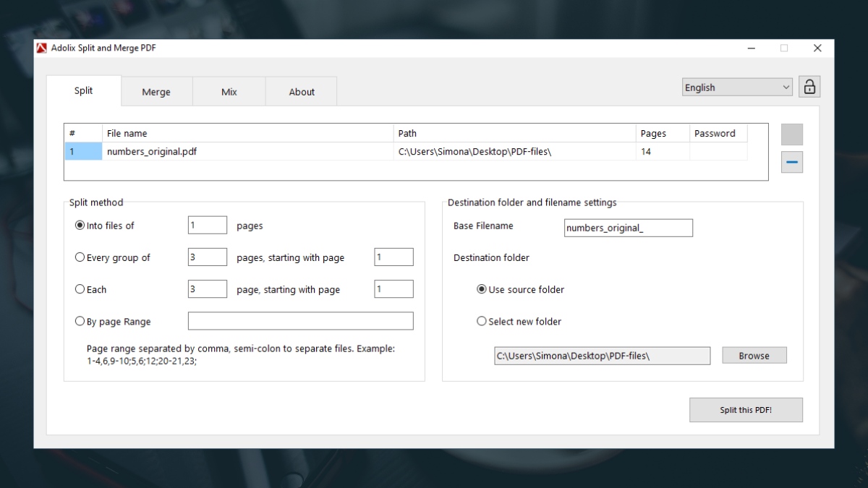The image size is (868, 488).
Task: Select the 'Every group of' radio option
Action: (113, 257)
